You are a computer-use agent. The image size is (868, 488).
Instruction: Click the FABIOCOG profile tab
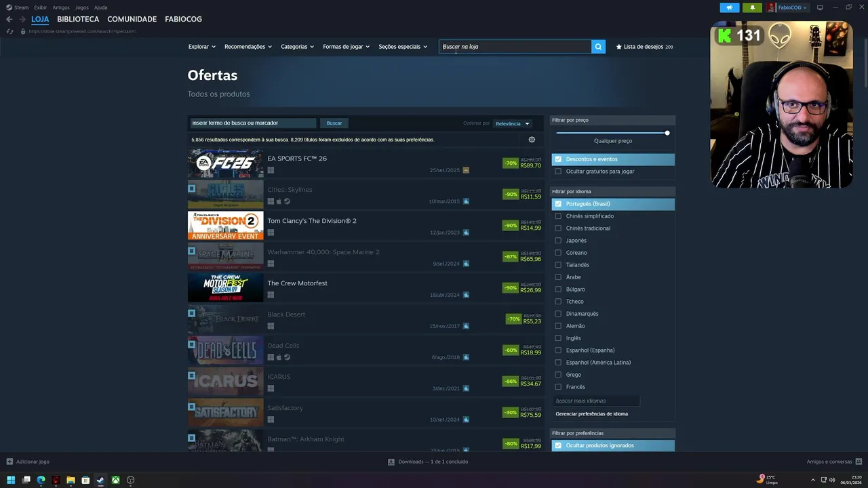coord(183,19)
